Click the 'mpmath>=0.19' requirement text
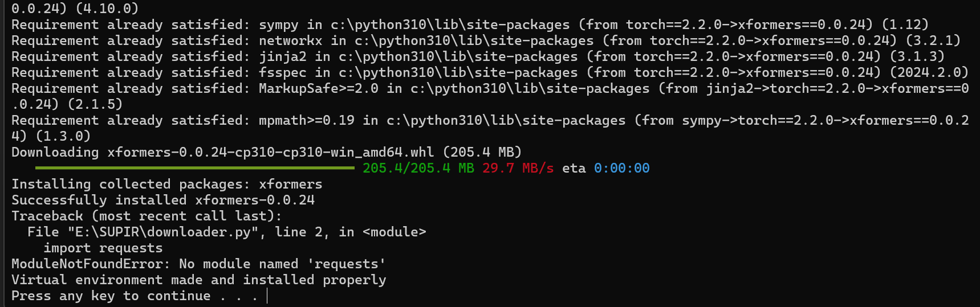This screenshot has width=980, height=307. click(x=306, y=120)
